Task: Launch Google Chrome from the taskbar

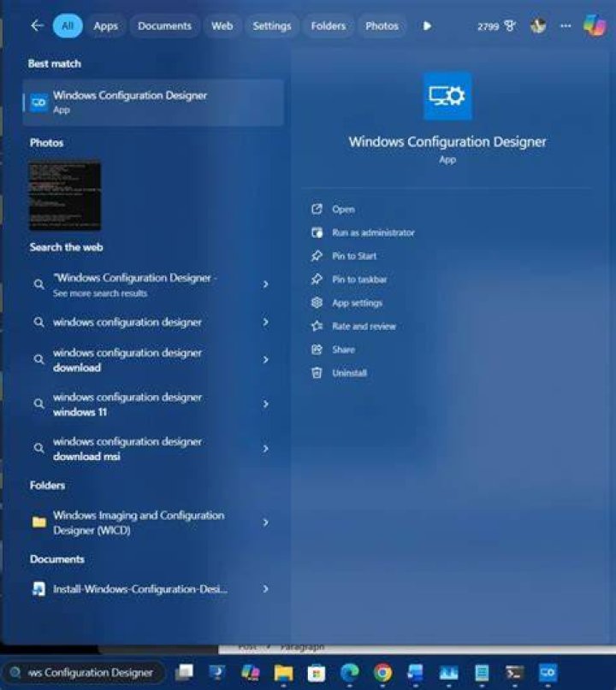Action: tap(382, 672)
